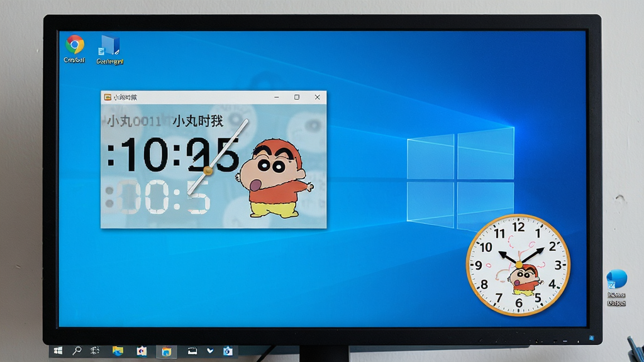Maximize the cartoon clock window
Image resolution: width=644 pixels, height=362 pixels.
(x=297, y=97)
